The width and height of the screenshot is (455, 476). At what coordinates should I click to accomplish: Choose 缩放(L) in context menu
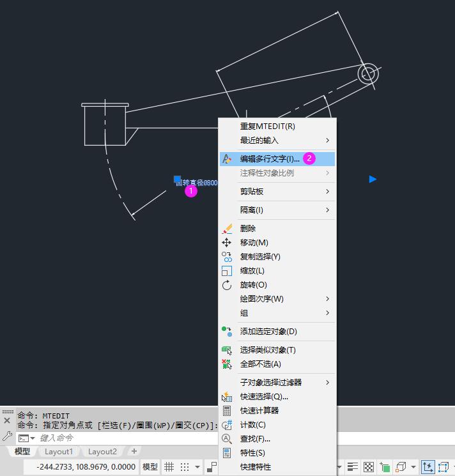pyautogui.click(x=277, y=271)
